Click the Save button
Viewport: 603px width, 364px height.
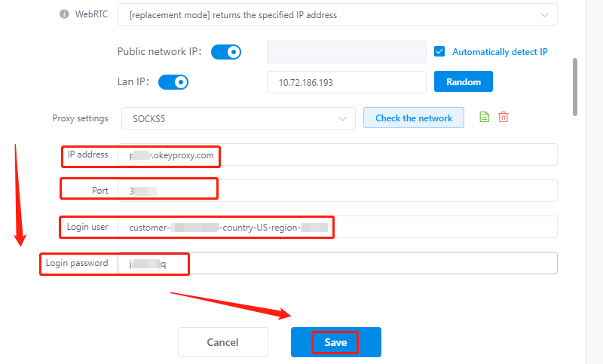coord(335,342)
